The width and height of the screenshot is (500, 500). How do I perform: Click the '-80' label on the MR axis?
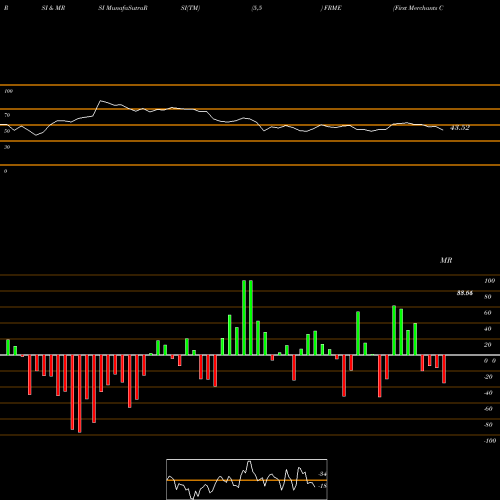(x=488, y=425)
